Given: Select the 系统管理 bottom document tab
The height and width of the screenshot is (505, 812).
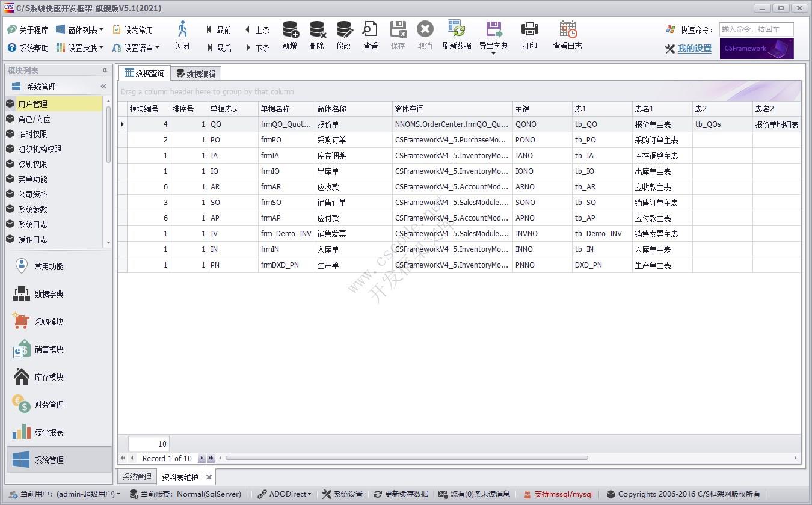Looking at the screenshot, I should point(137,477).
